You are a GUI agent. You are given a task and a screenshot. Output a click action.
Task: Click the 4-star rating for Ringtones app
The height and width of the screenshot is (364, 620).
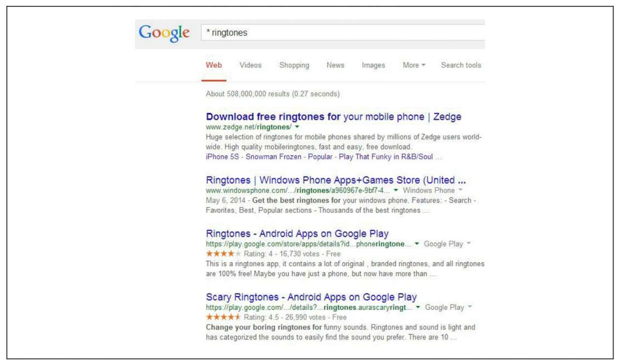(x=223, y=254)
